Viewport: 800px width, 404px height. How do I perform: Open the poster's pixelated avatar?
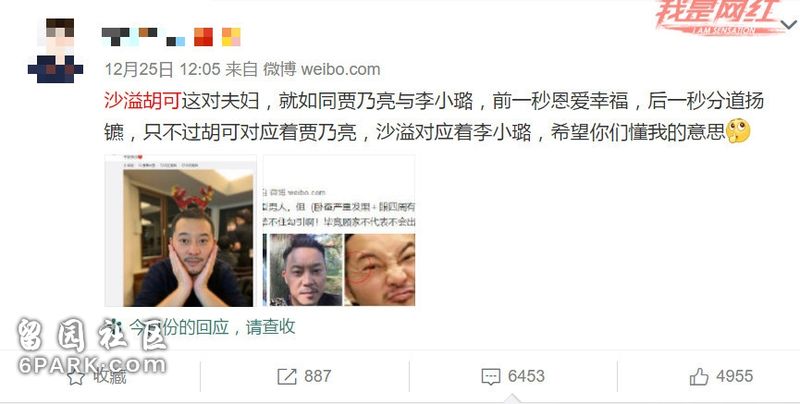point(55,50)
